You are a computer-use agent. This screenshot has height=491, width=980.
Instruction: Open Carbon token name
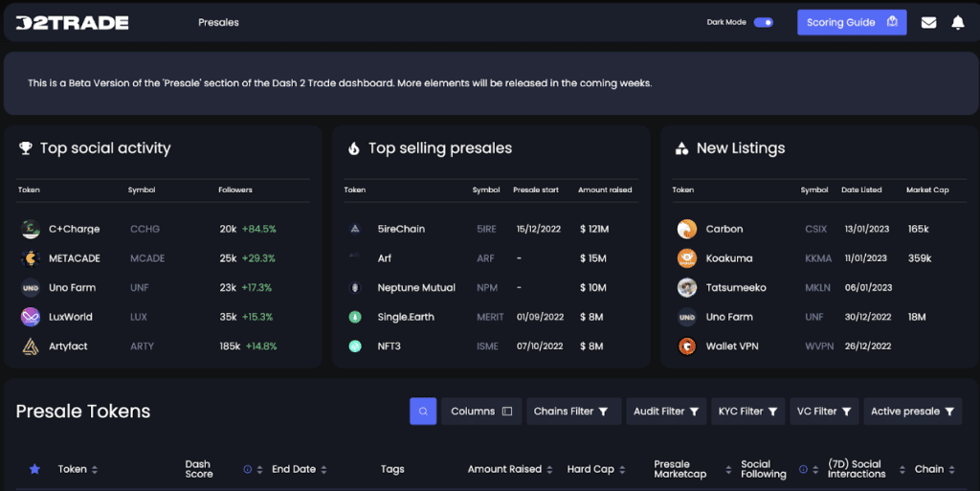[x=724, y=230]
